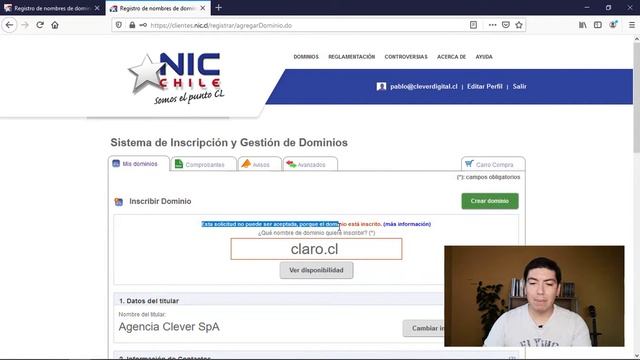Open page actions three-dots menu
The image size is (640, 360).
click(x=493, y=25)
